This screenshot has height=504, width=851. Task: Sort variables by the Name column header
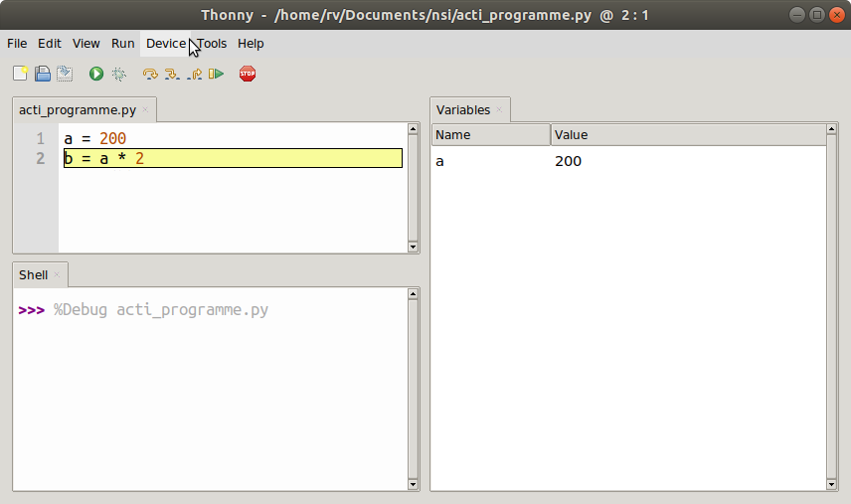491,135
